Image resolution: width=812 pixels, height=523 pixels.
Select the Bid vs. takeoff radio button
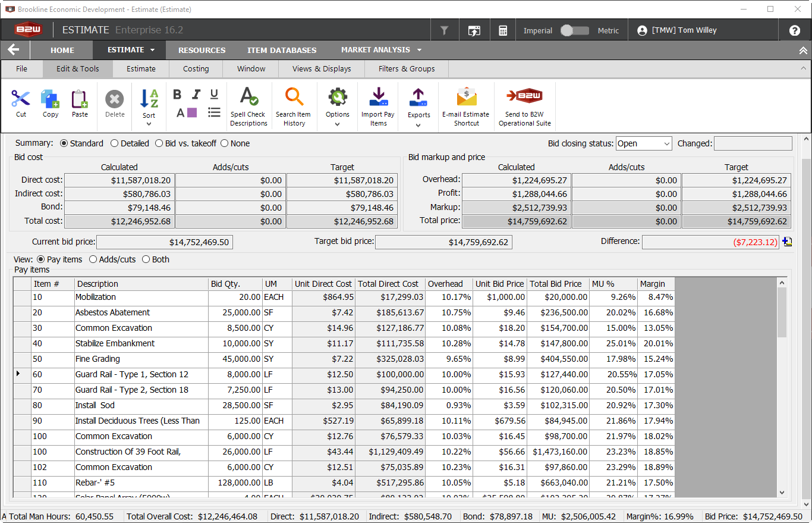(159, 143)
